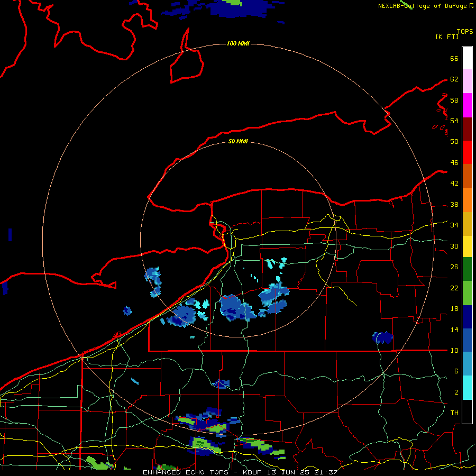Click the gold legend swatch below 38

pyautogui.click(x=467, y=224)
